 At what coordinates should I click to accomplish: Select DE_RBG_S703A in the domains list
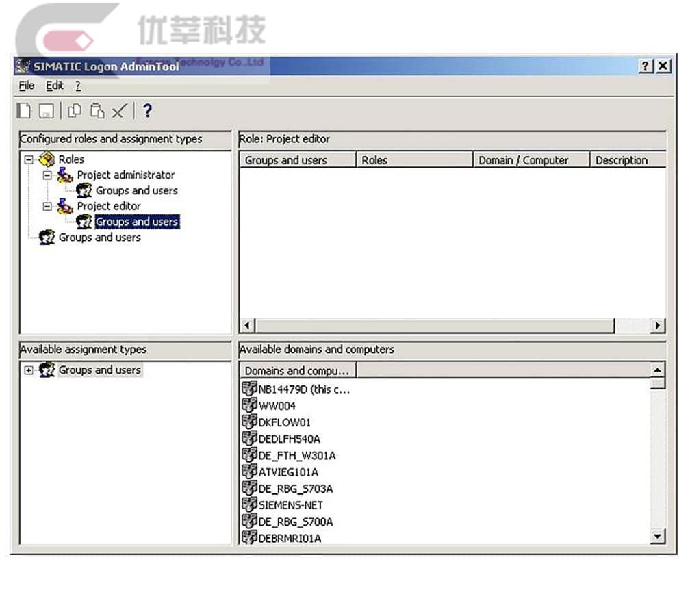pos(295,489)
